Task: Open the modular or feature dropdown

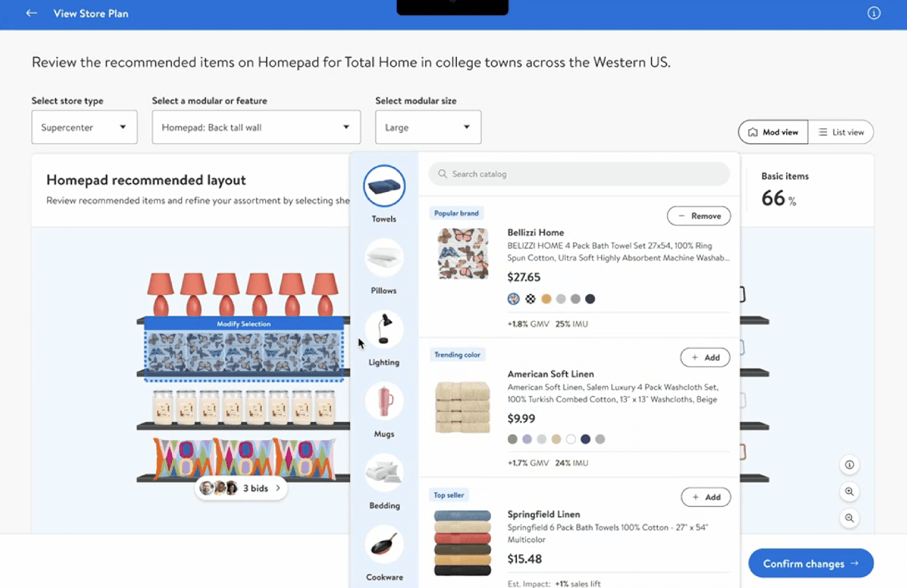Action: click(x=256, y=127)
